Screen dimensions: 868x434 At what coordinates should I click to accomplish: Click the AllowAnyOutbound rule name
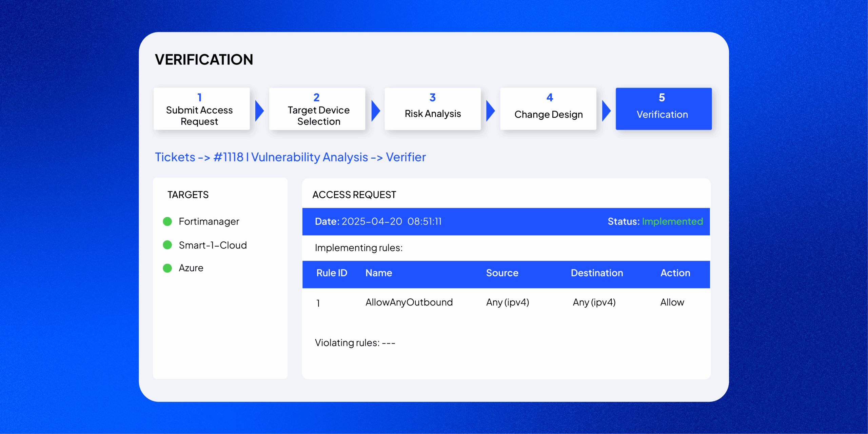[409, 302]
